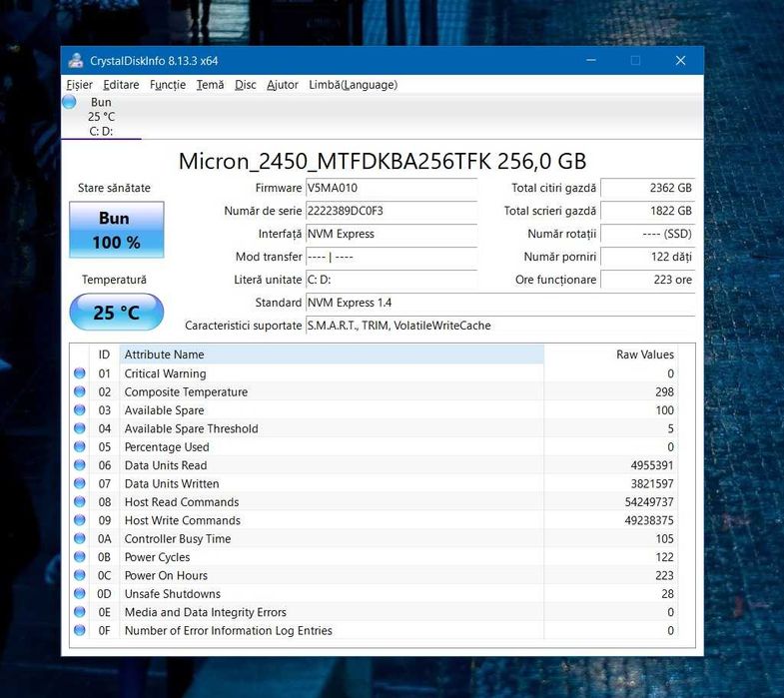Click the Firmware field V5MA010
Screen dimensions: 784x698
pos(392,188)
